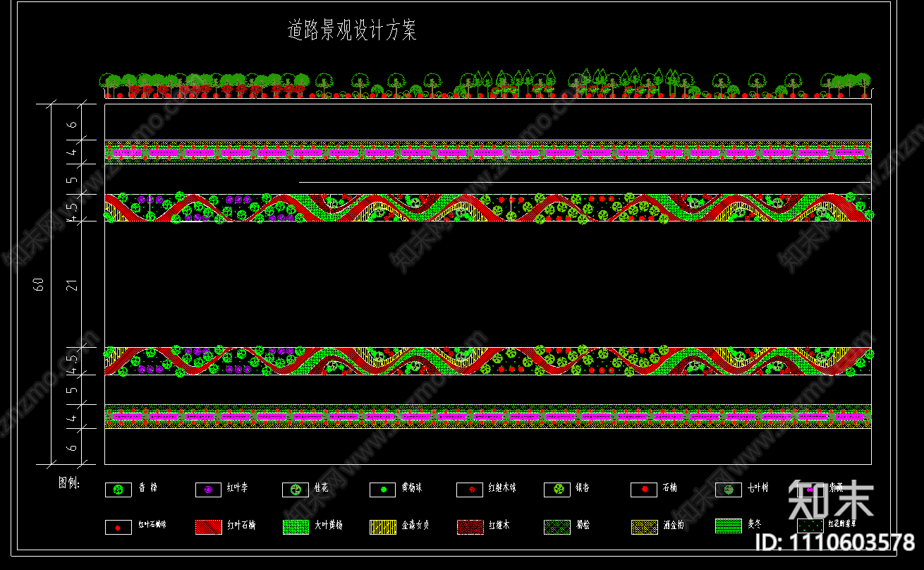Select the 红叶石楠球 red dot legend symbol
The image size is (924, 570).
(x=118, y=527)
